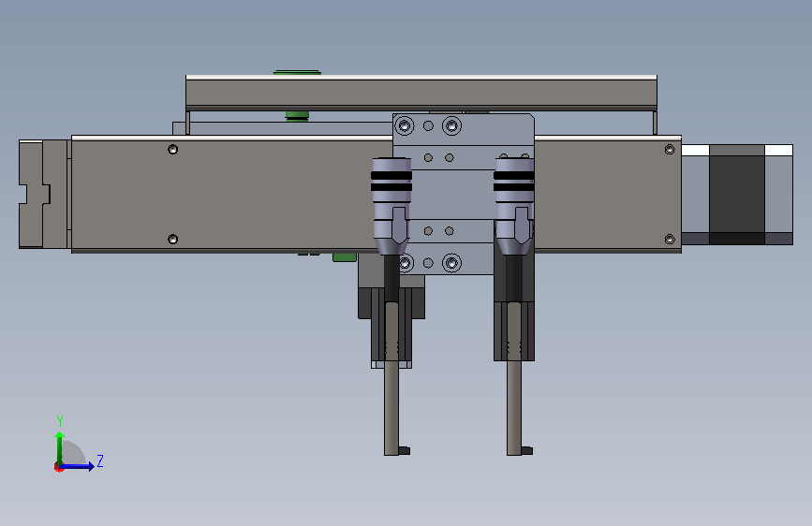Select the right cylindrical cable connector

514,206
